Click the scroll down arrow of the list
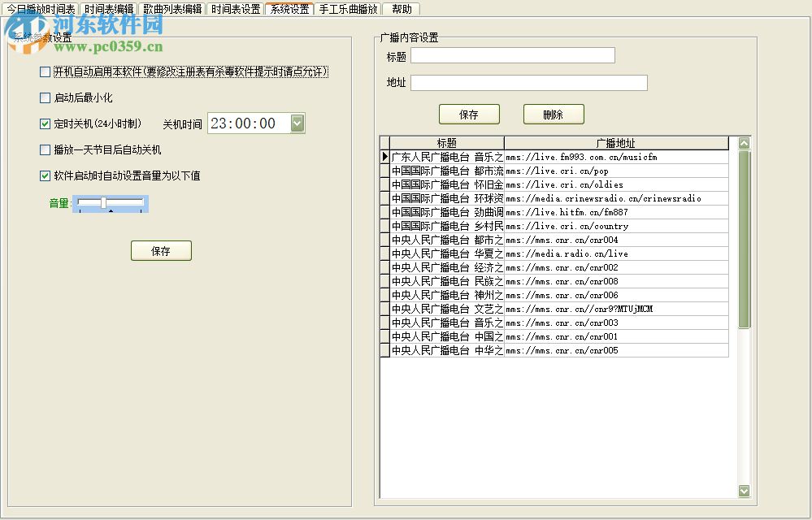812x520 pixels. [x=745, y=491]
